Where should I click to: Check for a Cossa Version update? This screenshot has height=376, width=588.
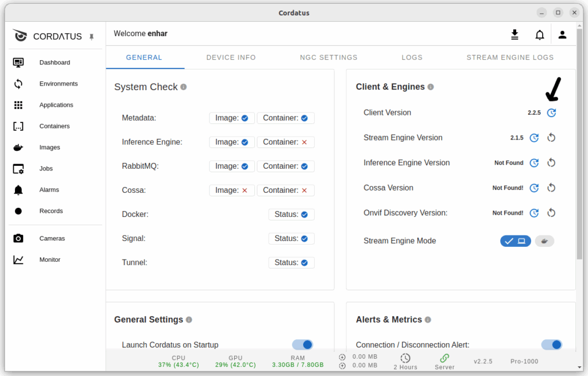534,188
